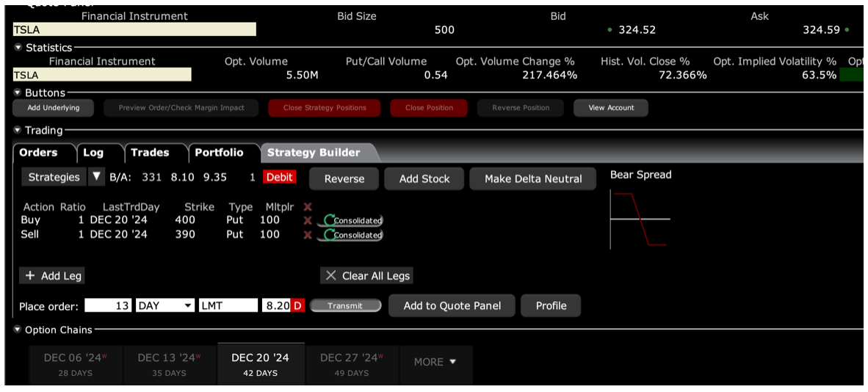Collapse the Statistics section
The image size is (868, 392).
(18, 48)
